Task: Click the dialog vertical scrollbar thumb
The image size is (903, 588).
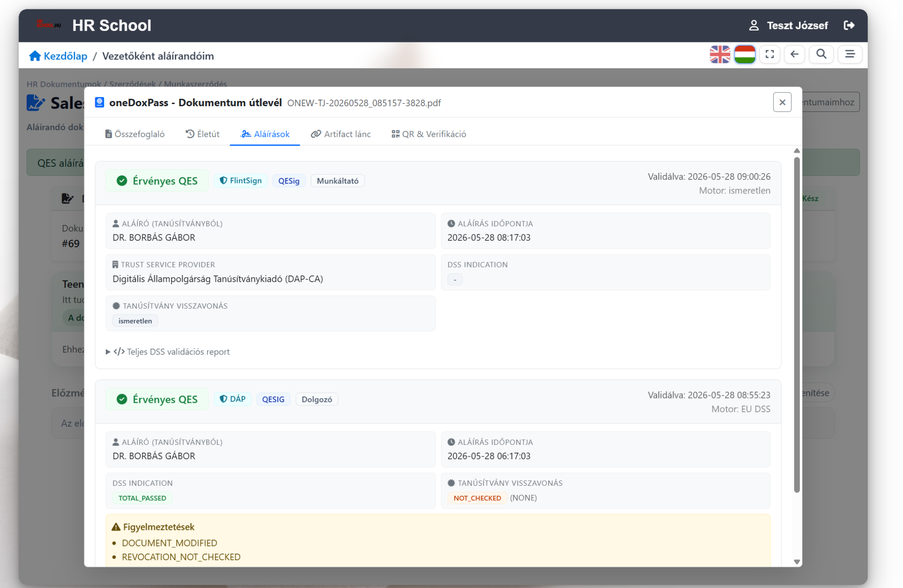Action: (x=797, y=324)
